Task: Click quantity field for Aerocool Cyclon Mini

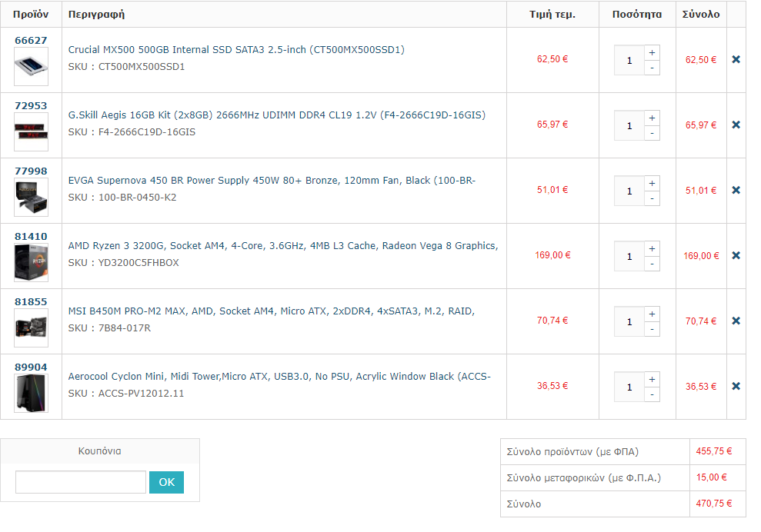Action: pyautogui.click(x=629, y=387)
